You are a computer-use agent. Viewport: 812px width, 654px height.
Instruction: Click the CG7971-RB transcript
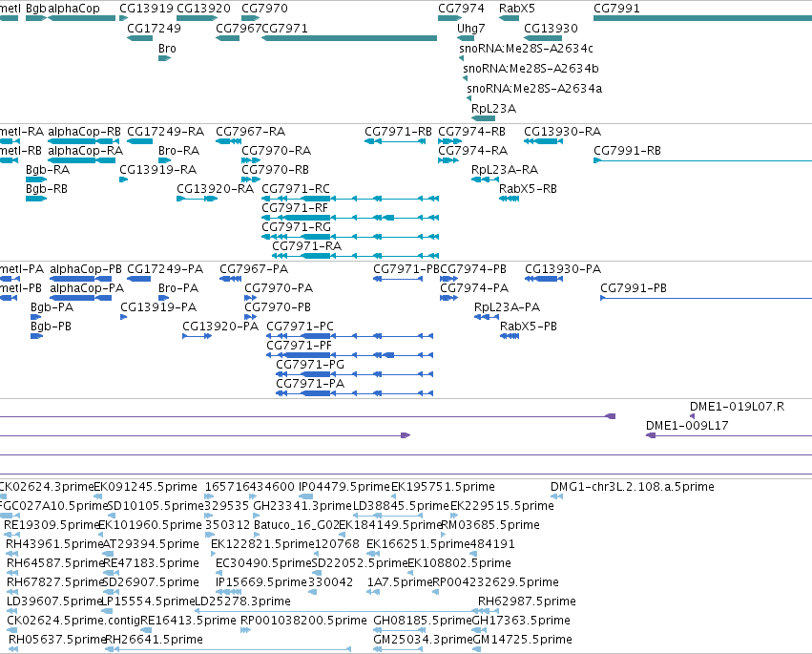pyautogui.click(x=395, y=141)
